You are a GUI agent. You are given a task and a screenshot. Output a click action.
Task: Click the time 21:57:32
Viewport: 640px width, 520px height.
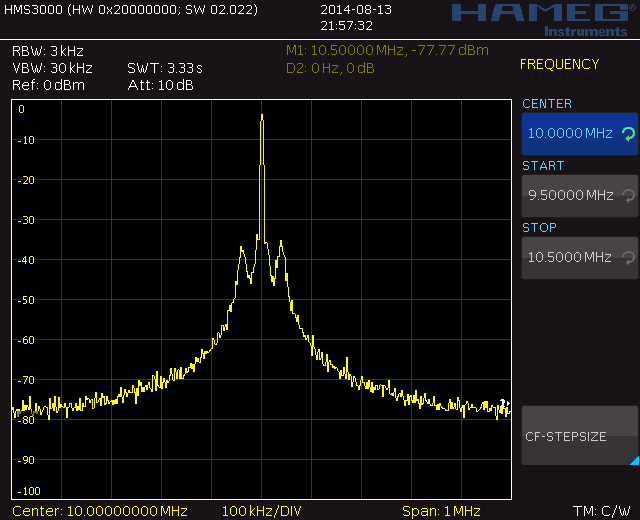coord(347,26)
